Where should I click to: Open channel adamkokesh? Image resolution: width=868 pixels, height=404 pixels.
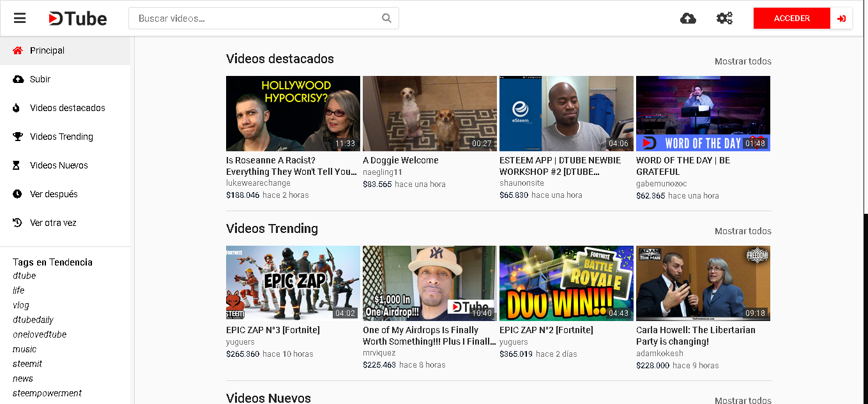click(x=660, y=353)
